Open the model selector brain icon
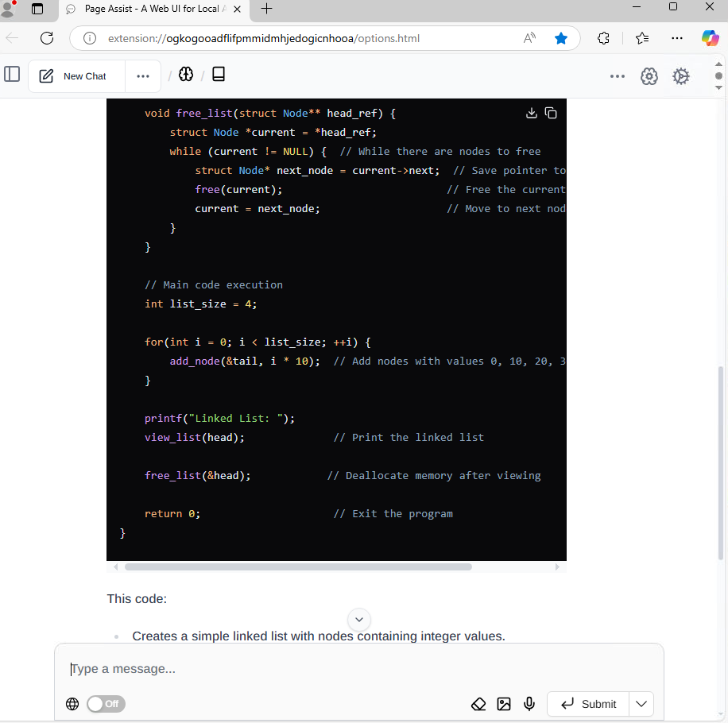Viewport: 728px width, 723px height. [186, 74]
